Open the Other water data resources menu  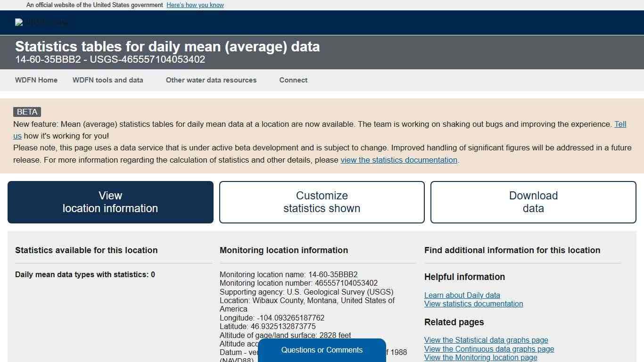211,80
